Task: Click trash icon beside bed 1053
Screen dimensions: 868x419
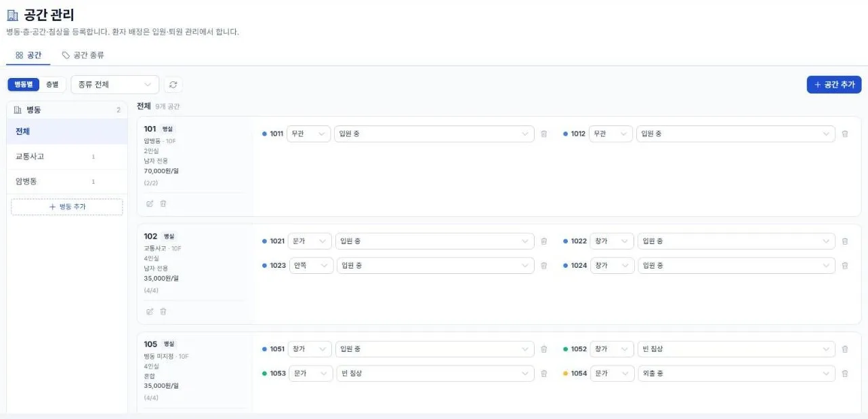Action: [543, 374]
